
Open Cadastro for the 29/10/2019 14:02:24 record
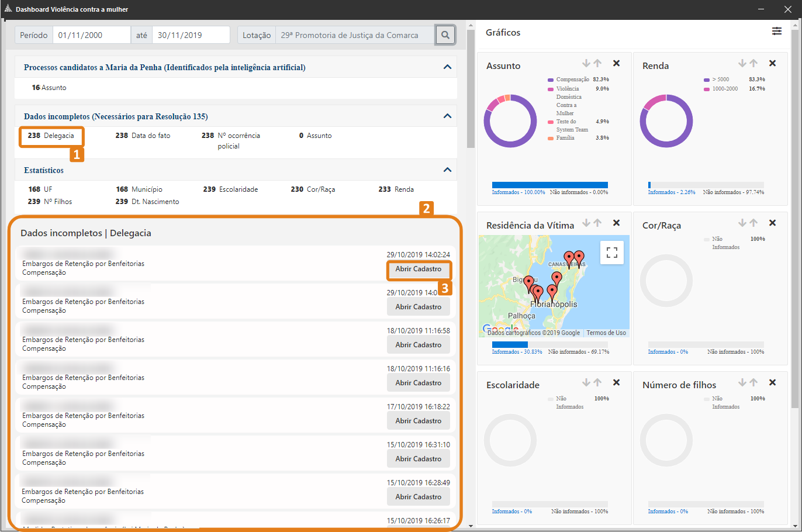click(x=419, y=269)
